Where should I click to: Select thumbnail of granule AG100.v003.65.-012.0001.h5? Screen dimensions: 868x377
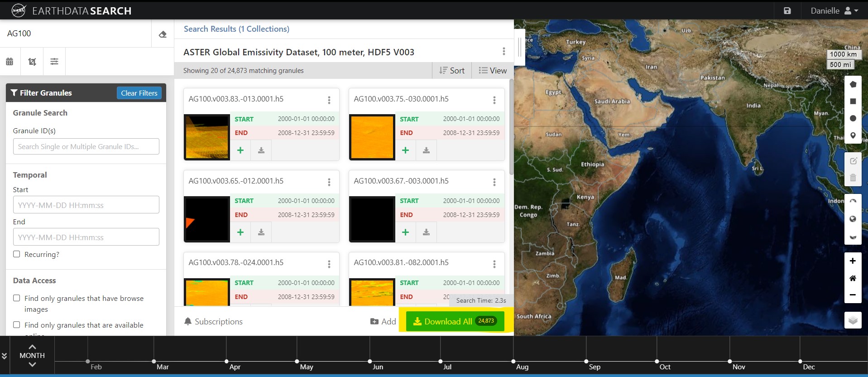207,219
